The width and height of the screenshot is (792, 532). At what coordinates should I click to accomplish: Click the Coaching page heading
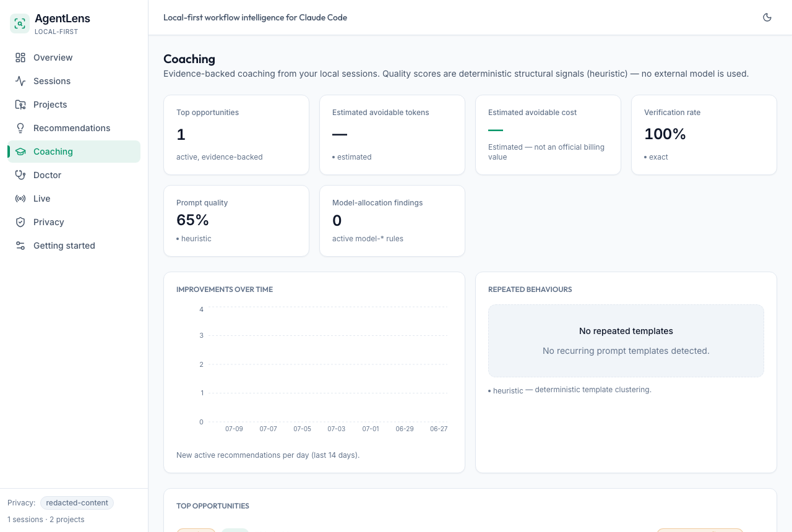tap(189, 59)
